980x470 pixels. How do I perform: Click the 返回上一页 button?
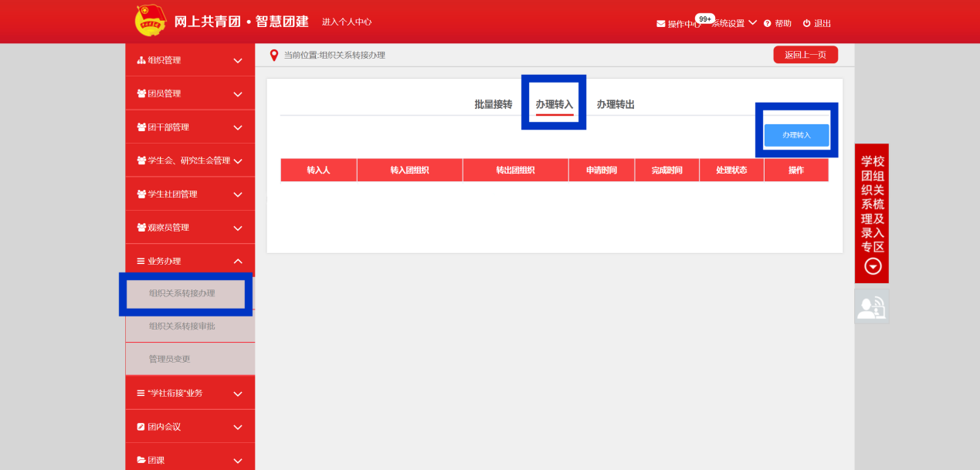click(x=805, y=55)
